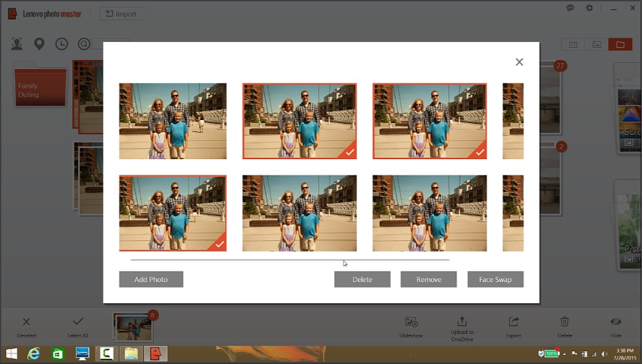Switch to the calendar view mode
The width and height of the screenshot is (642, 364).
tap(573, 44)
